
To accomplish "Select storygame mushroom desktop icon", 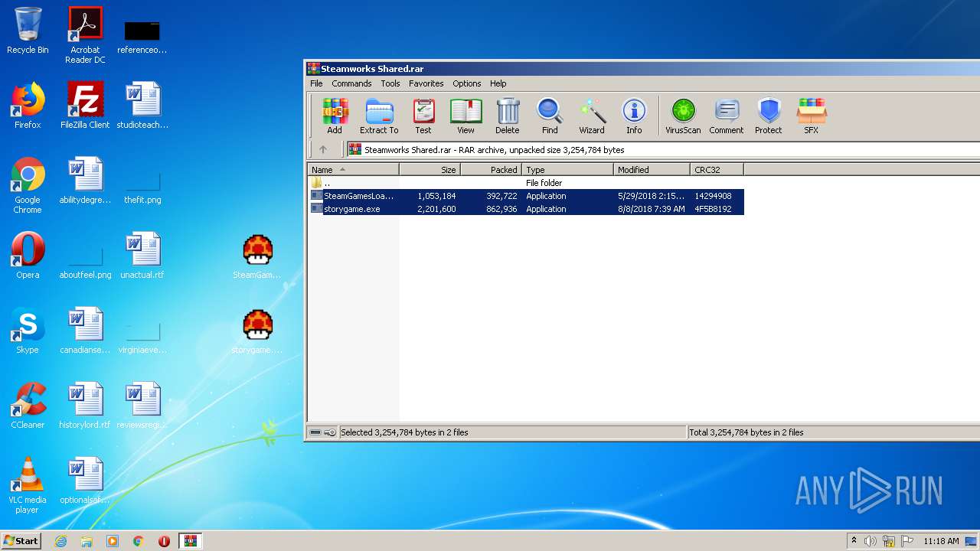I will (258, 331).
